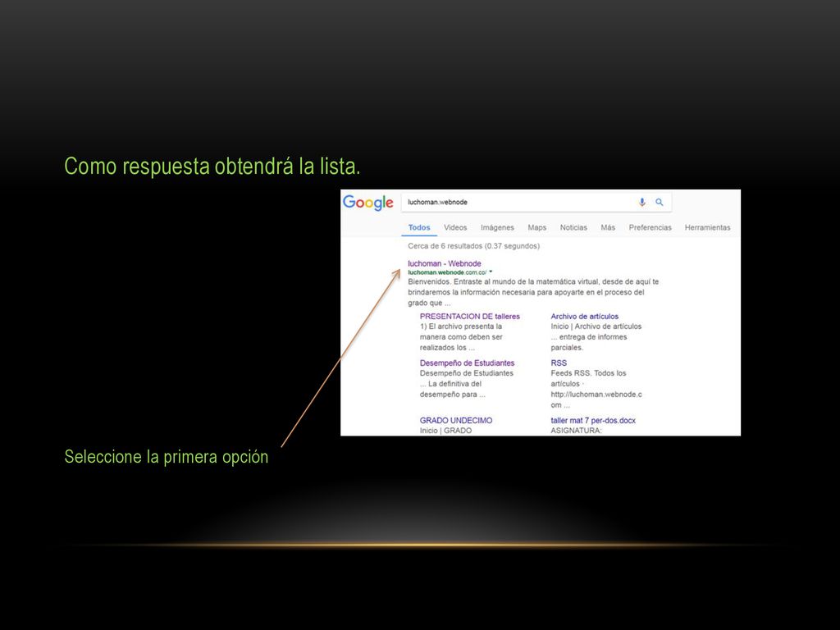Viewport: 840px width, 630px height.
Task: Click the Google logo
Action: point(368,203)
